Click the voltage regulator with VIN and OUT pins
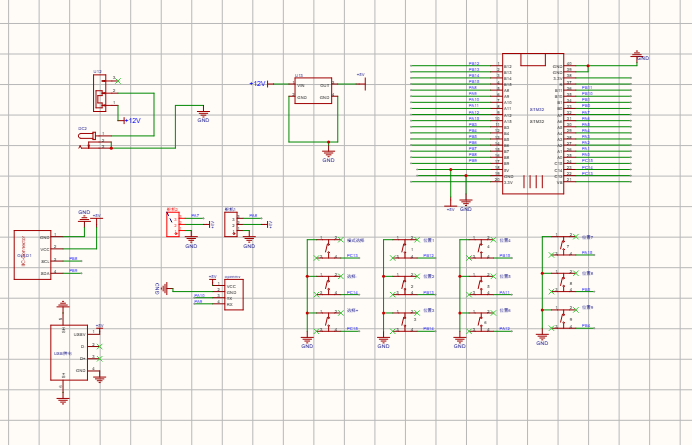This screenshot has width=692, height=445. click(x=313, y=91)
